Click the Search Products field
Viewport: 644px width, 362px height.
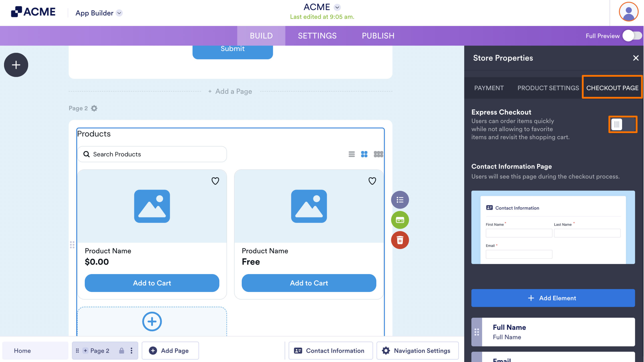coord(152,154)
